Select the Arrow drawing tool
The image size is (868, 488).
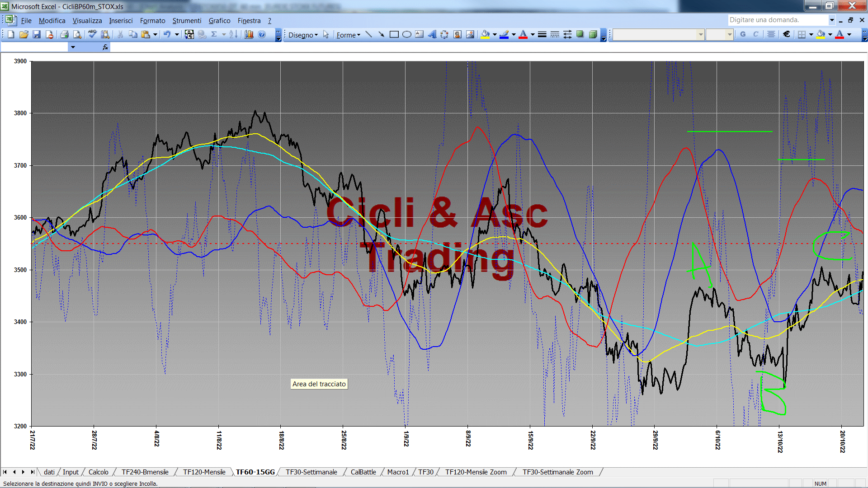(x=382, y=34)
